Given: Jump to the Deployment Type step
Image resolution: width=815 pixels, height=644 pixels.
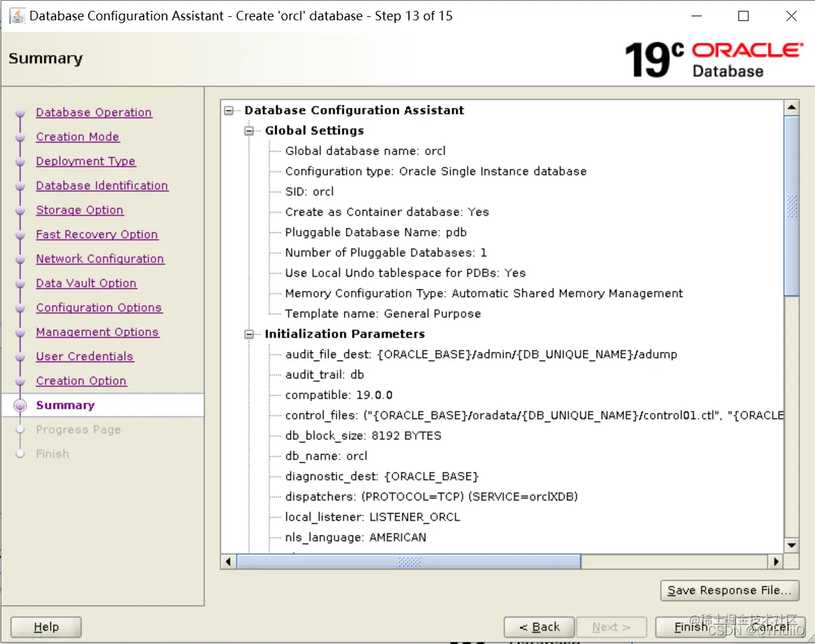Looking at the screenshot, I should (85, 161).
